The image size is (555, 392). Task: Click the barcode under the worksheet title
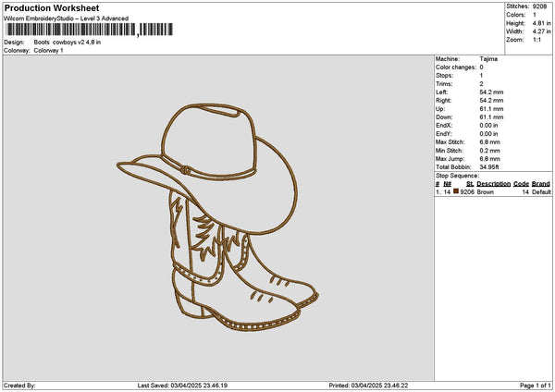pos(90,30)
